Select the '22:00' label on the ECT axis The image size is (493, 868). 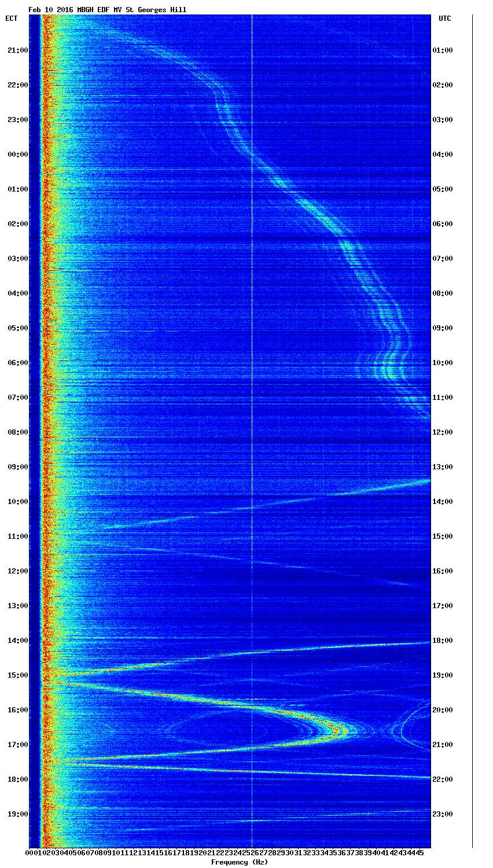click(17, 85)
